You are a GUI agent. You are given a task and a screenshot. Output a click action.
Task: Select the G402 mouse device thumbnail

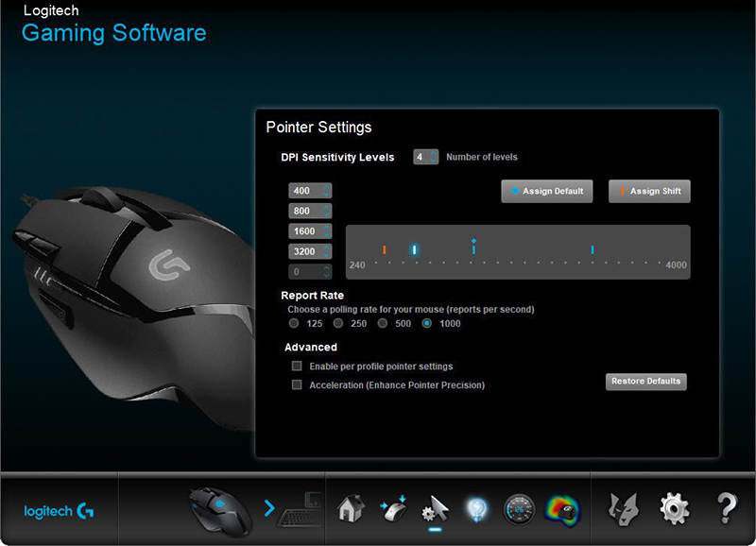(220, 509)
